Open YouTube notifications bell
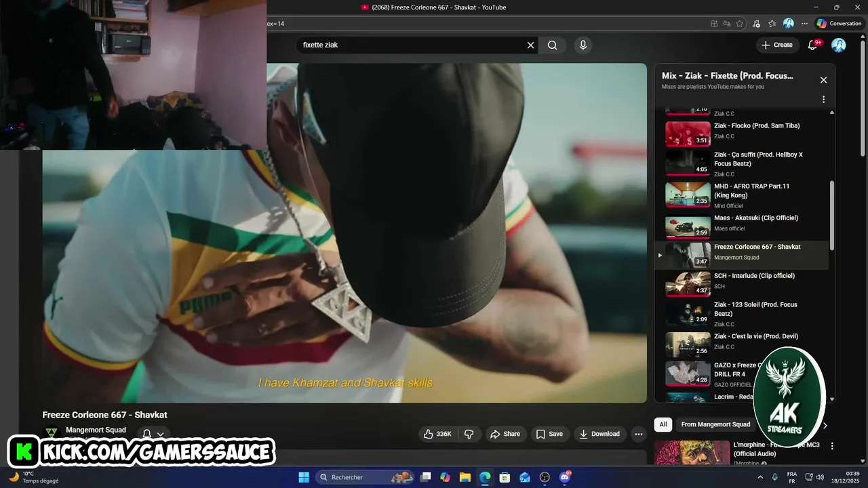Viewport: 868px width, 488px height. (x=813, y=45)
